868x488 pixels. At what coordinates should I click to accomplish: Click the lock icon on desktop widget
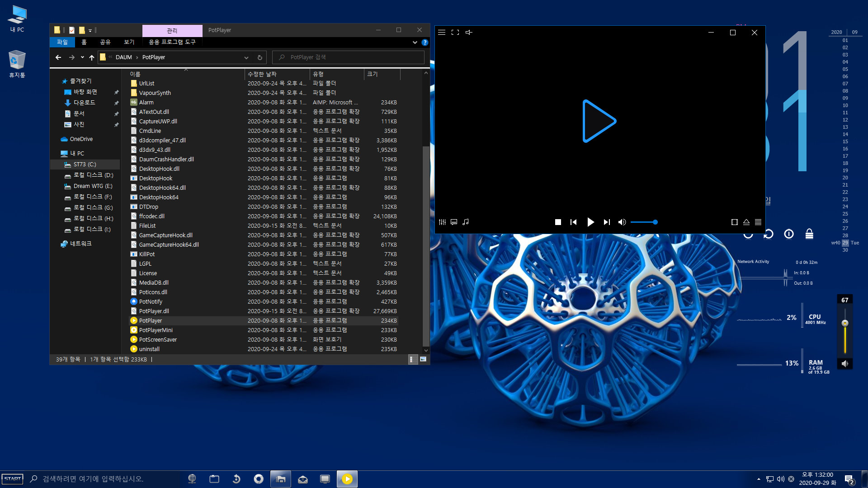[809, 234]
